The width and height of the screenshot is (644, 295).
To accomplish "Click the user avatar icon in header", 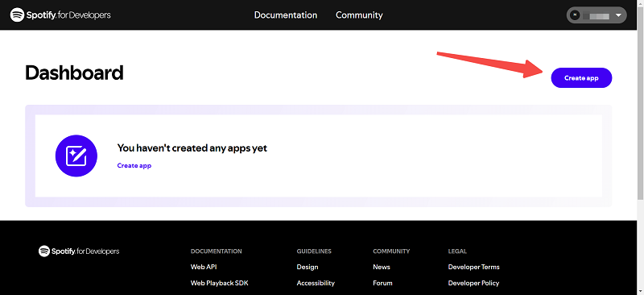I will click(x=576, y=15).
